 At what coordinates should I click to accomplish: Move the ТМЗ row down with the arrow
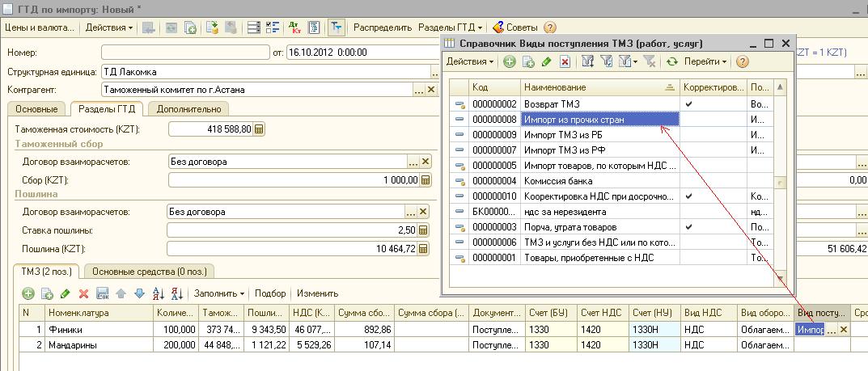tap(138, 293)
